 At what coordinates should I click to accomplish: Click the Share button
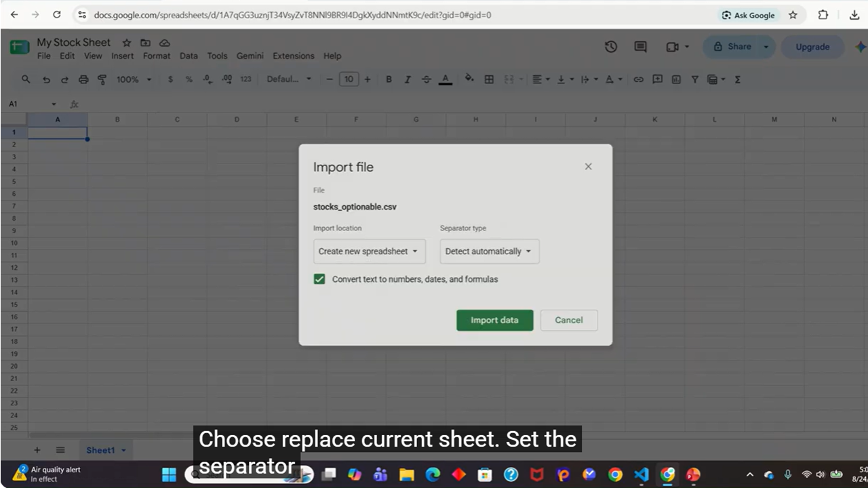pos(732,47)
